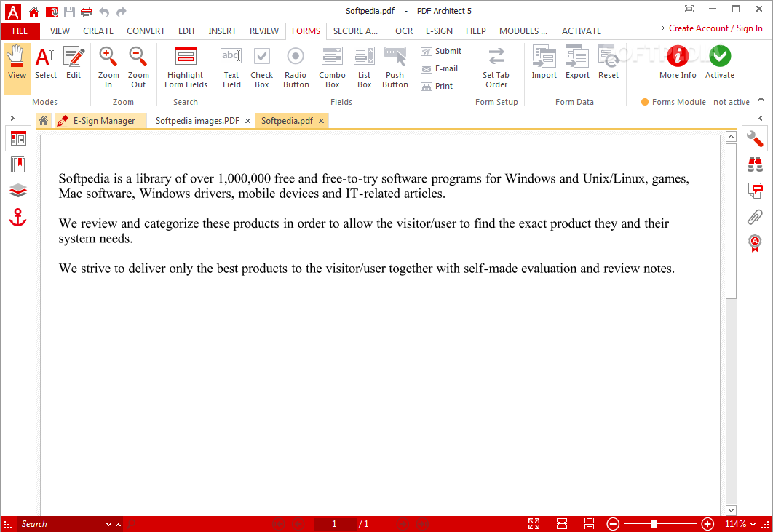Click the Zoom Out magnifier
This screenshot has width=773, height=532.
pos(138,67)
